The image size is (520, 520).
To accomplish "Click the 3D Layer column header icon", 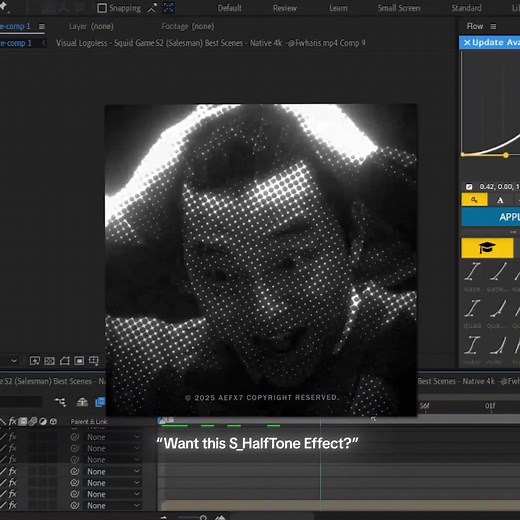I will point(53,422).
